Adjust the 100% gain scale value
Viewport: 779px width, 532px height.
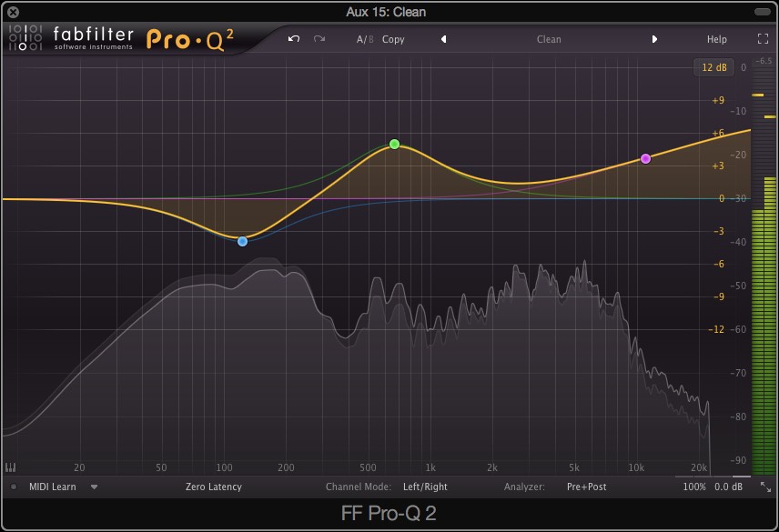click(694, 487)
